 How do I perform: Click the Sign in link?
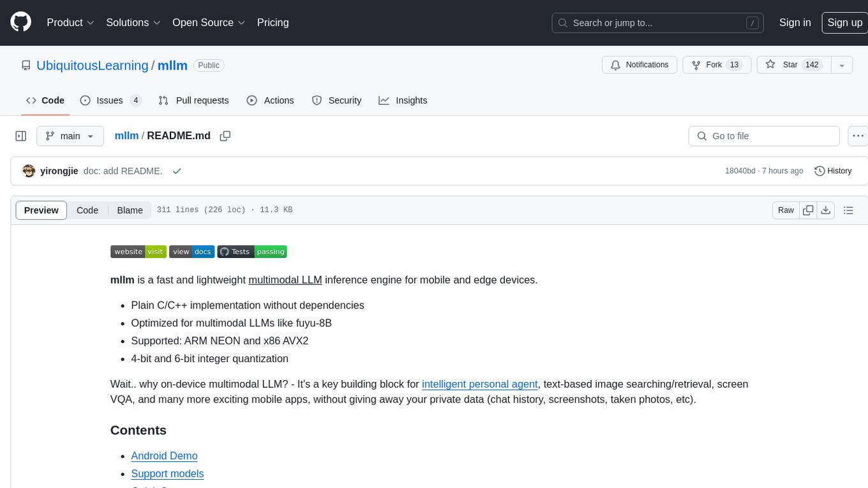click(795, 22)
